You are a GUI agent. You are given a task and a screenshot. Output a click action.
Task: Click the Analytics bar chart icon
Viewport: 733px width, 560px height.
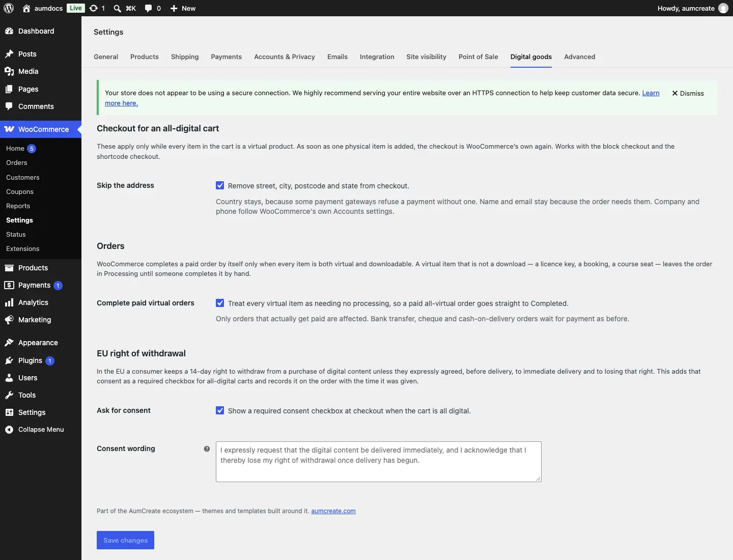(9, 302)
